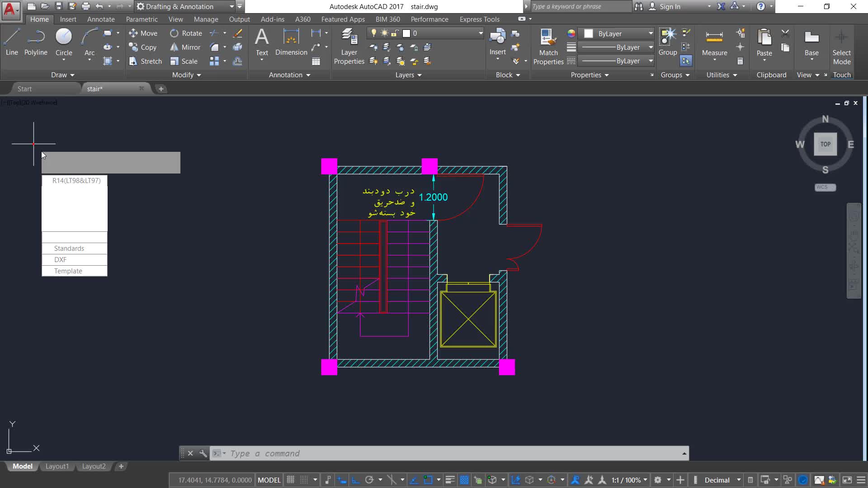The height and width of the screenshot is (488, 868).
Task: Toggle lineweight display in status bar
Action: point(450,480)
